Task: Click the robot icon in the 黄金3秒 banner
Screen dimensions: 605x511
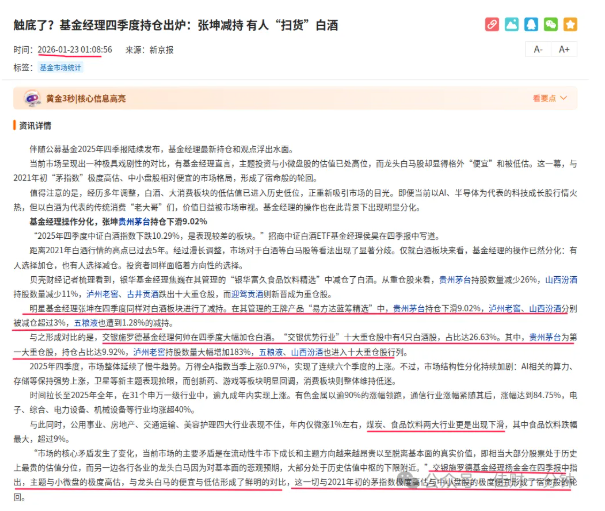Action: click(32, 98)
